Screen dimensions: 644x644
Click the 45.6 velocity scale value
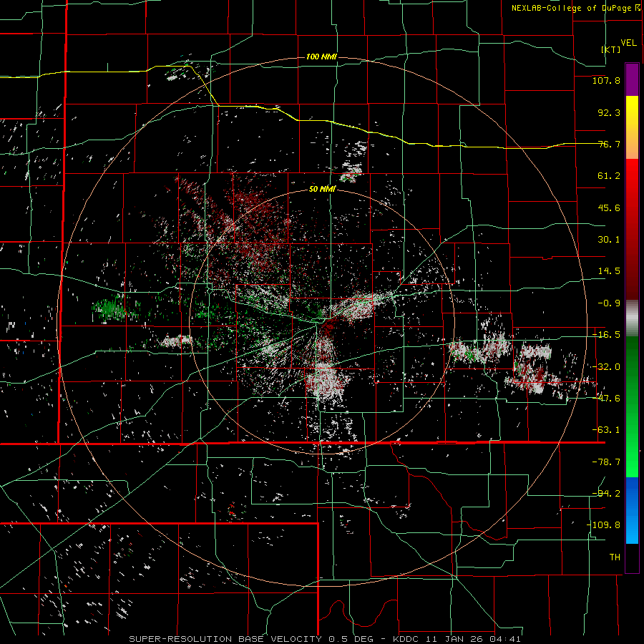pyautogui.click(x=609, y=208)
